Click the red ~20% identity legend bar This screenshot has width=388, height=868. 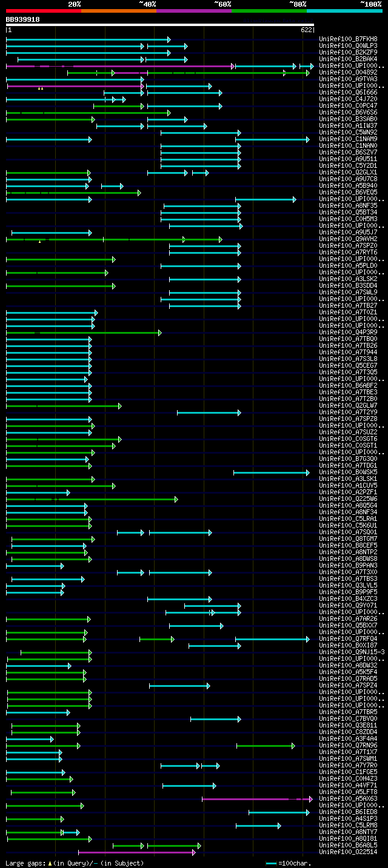click(44, 10)
